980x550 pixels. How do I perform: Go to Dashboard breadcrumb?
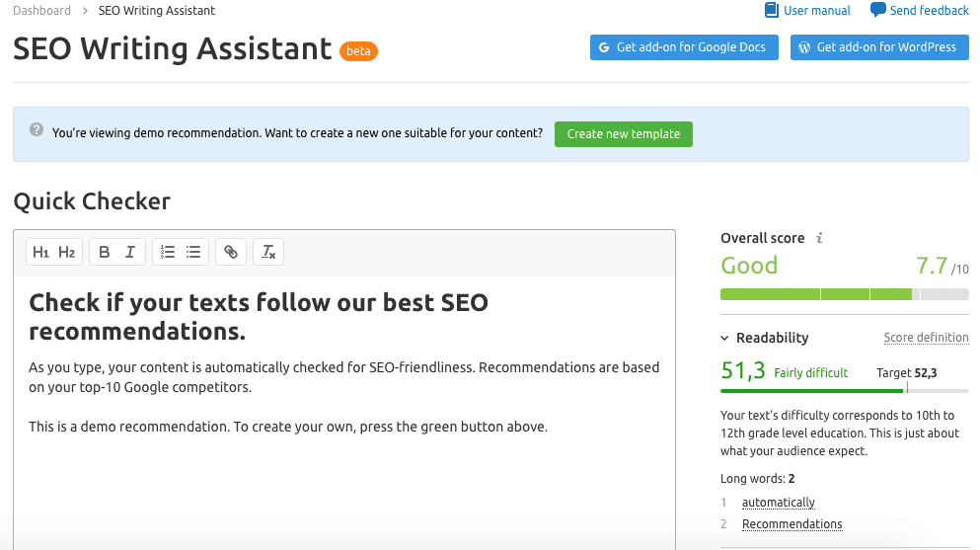point(41,11)
